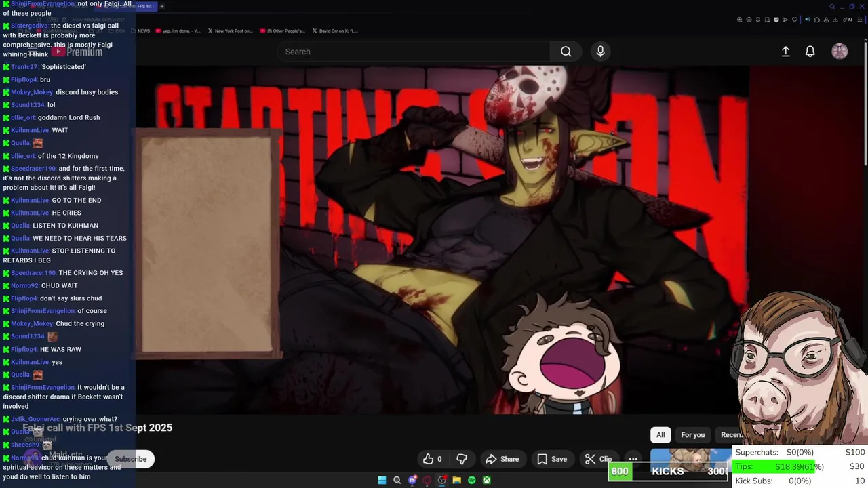Image resolution: width=868 pixels, height=488 pixels.
Task: Click into the YouTube Search field
Action: 414,52
